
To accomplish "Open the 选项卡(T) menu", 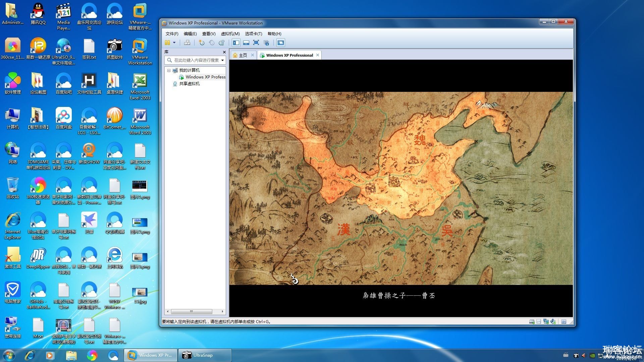I will tap(254, 34).
